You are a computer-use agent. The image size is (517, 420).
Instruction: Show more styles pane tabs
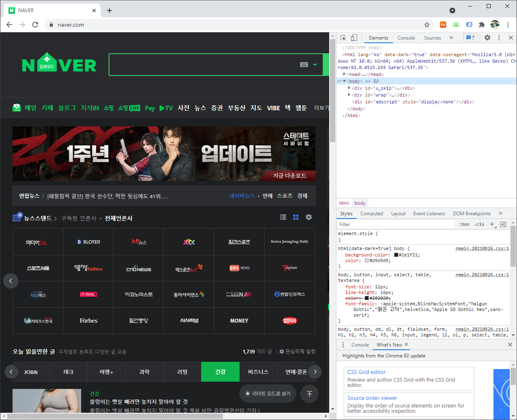pyautogui.click(x=500, y=213)
